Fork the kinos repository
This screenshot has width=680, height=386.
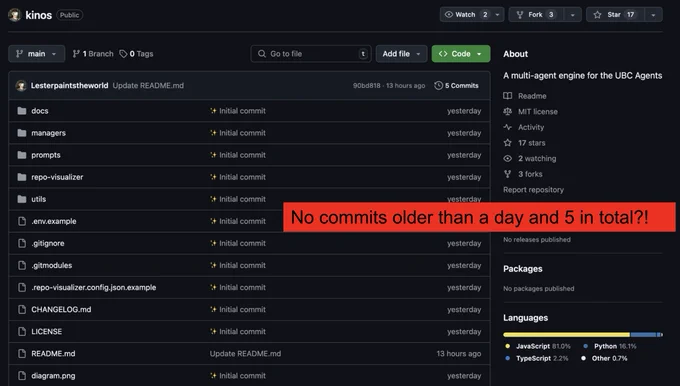[x=536, y=15]
